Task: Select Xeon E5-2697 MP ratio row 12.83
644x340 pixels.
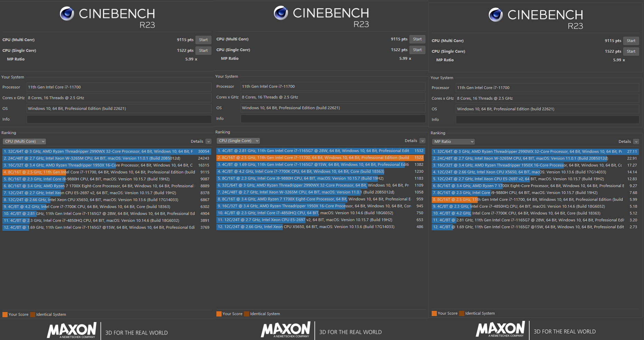Action: 535,179
